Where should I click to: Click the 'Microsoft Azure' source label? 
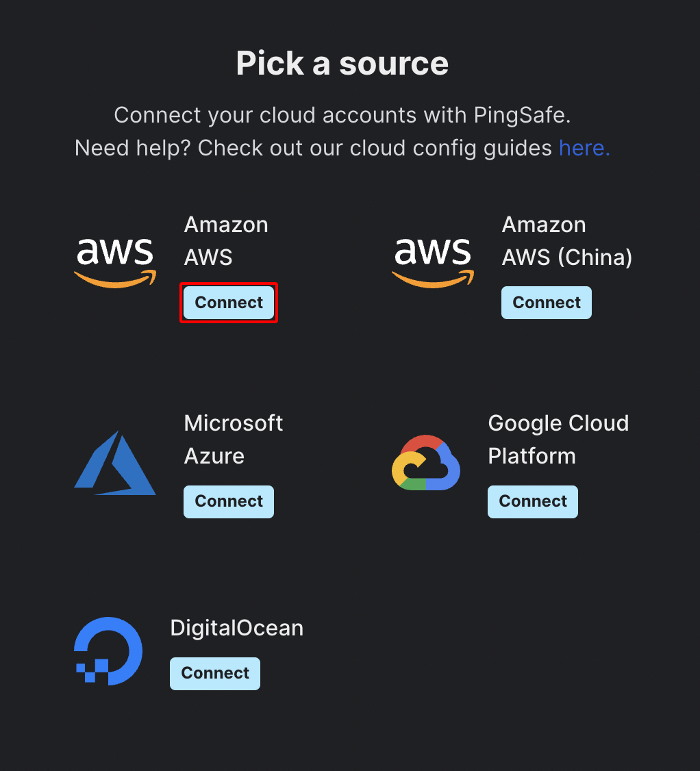[234, 440]
